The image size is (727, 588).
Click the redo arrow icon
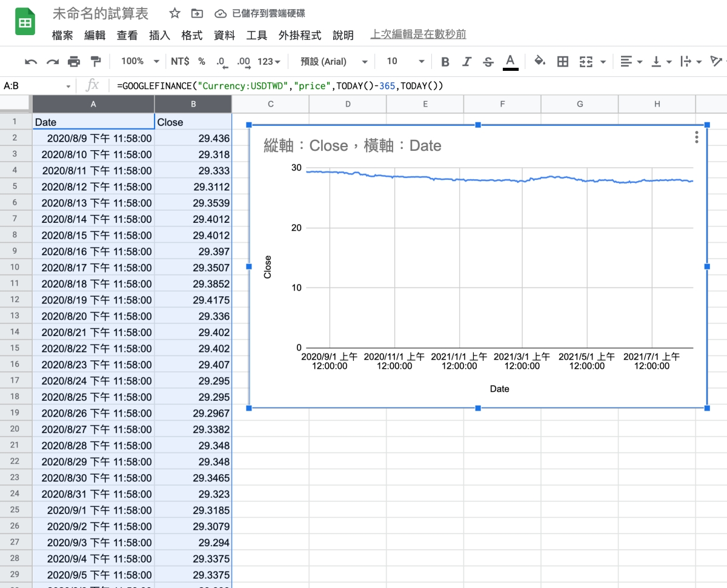53,62
